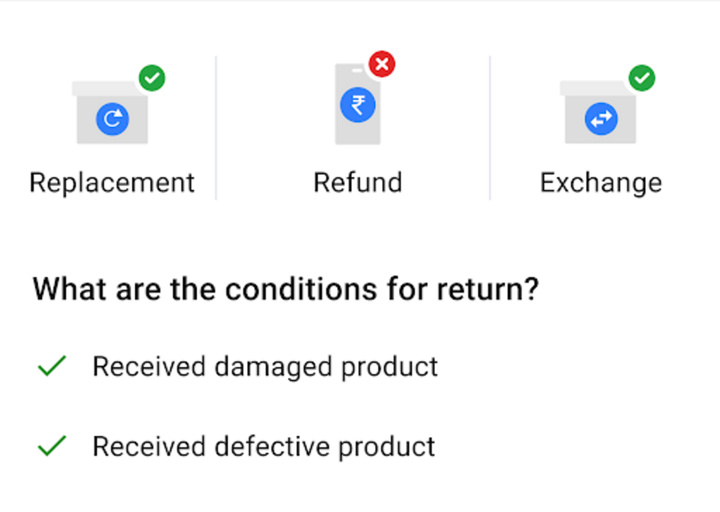Click divider line between Refund and Exchange
Viewport: 720px width, 512px height.
point(490,127)
